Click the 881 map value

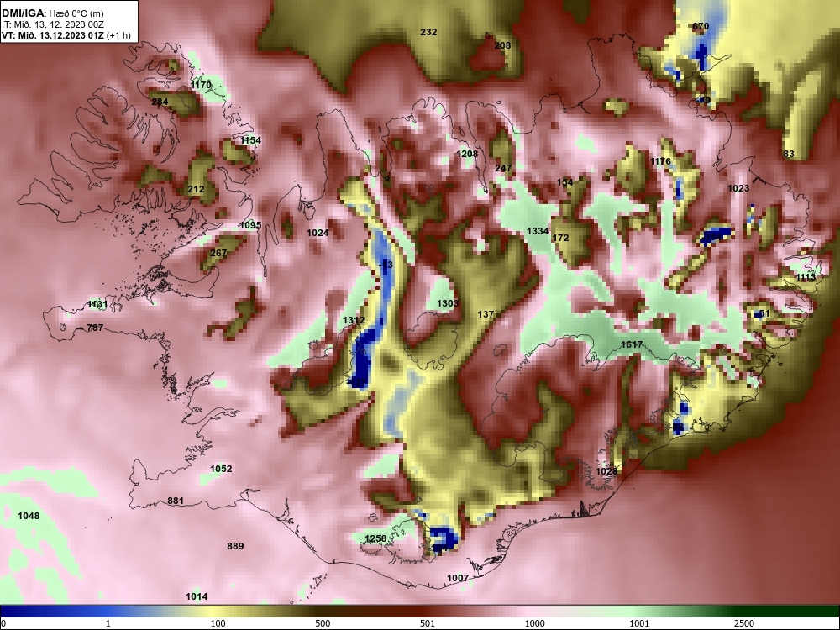tap(176, 501)
